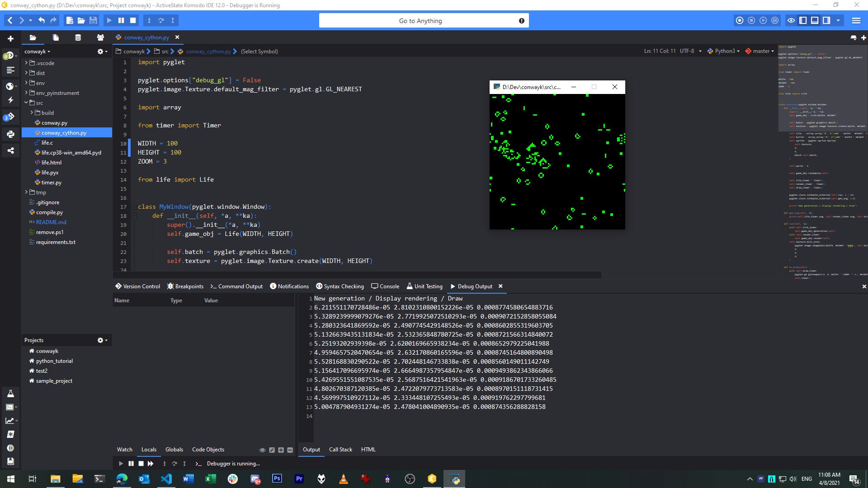Start macro recording in top toolbar
The width and height of the screenshot is (868, 488).
(x=740, y=20)
